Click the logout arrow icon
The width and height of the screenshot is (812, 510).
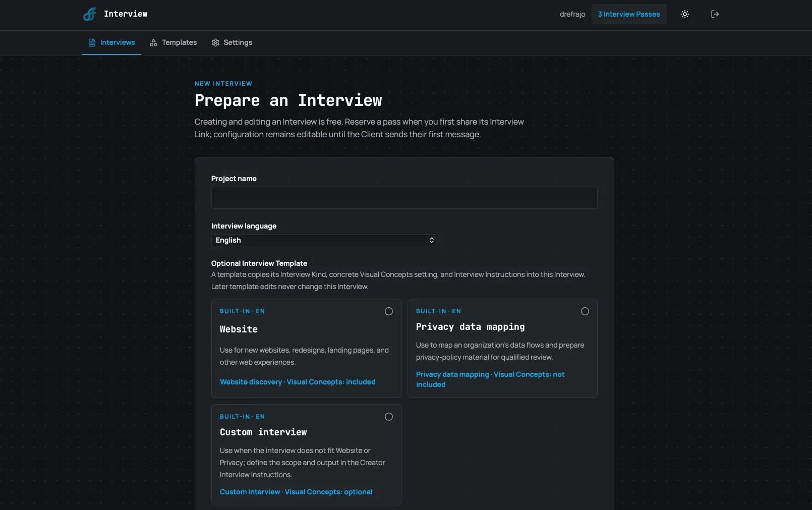(x=715, y=14)
